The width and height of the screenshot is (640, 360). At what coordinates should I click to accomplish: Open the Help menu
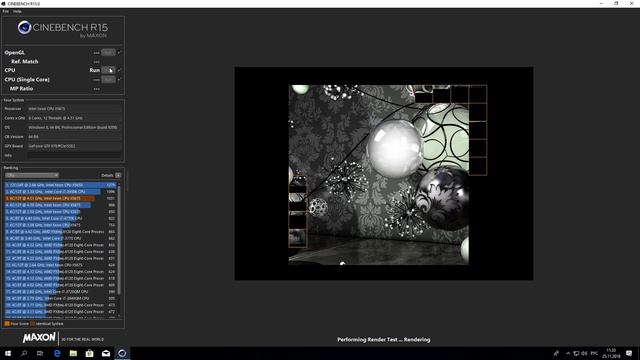click(17, 11)
